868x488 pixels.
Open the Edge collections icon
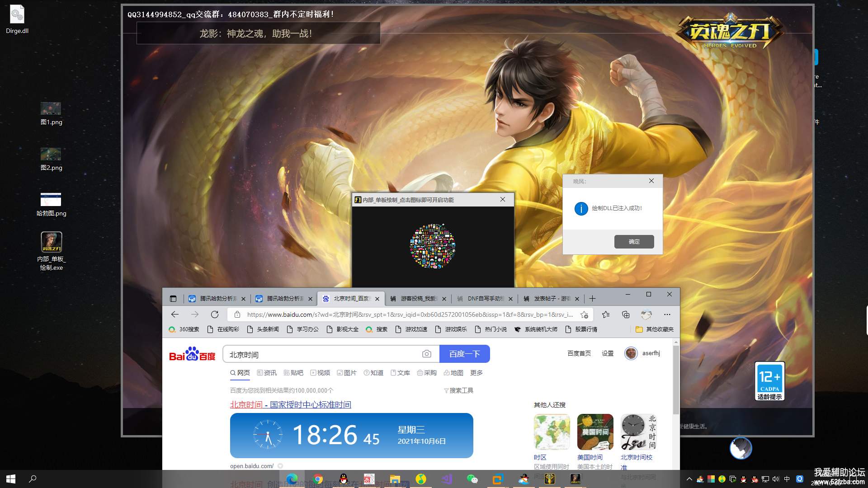coord(626,314)
